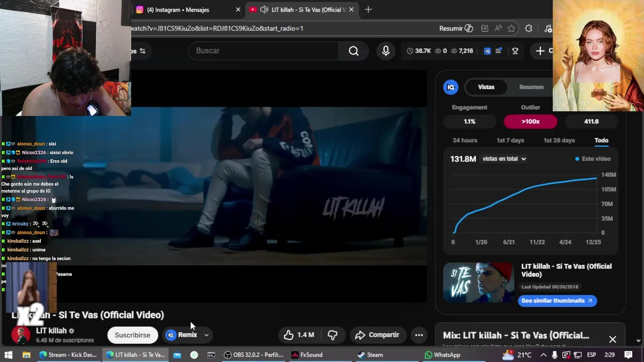Screen dimensions: 644x362
Task: Open more actions three-dot menu
Action: 419,335
